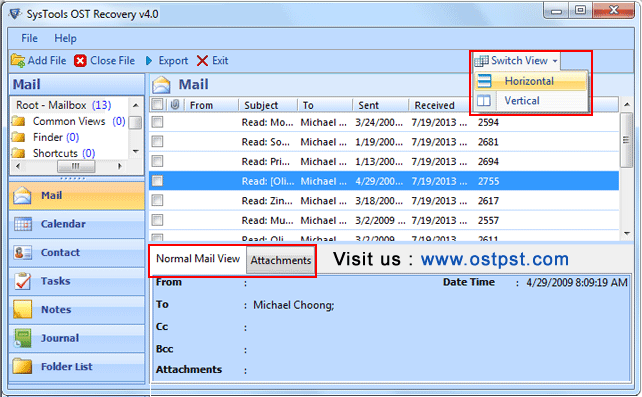
Task: Click the attachment paperclip column header icon
Action: (175, 105)
